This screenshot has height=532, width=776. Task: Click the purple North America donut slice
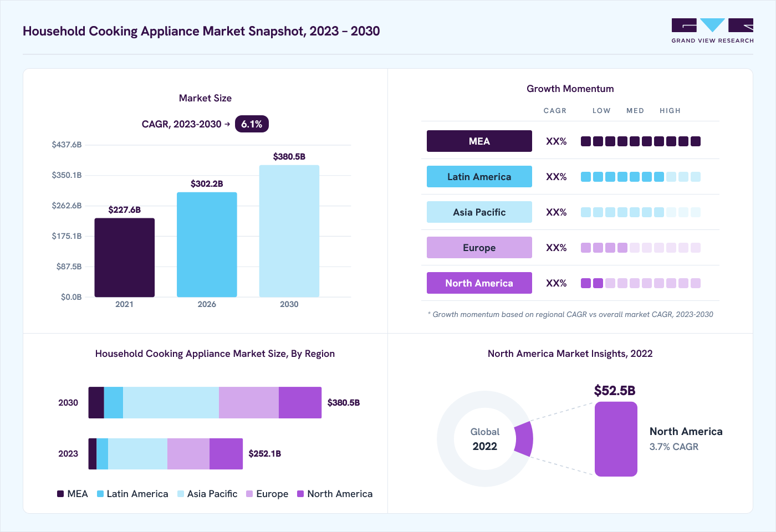[x=524, y=439]
